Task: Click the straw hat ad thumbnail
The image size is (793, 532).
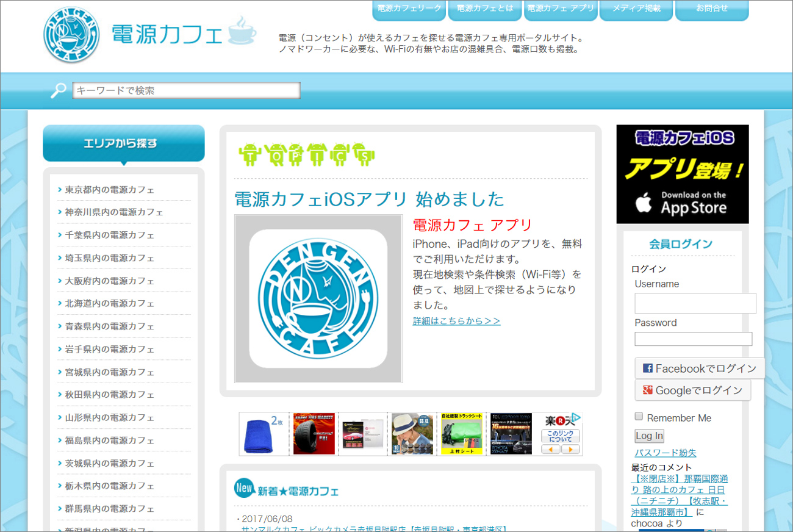Action: tap(412, 434)
